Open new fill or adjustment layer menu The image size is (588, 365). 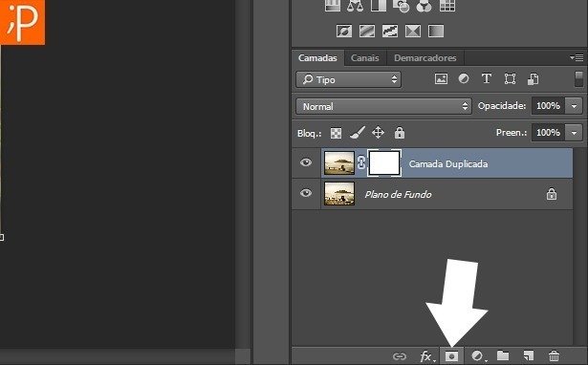(478, 356)
